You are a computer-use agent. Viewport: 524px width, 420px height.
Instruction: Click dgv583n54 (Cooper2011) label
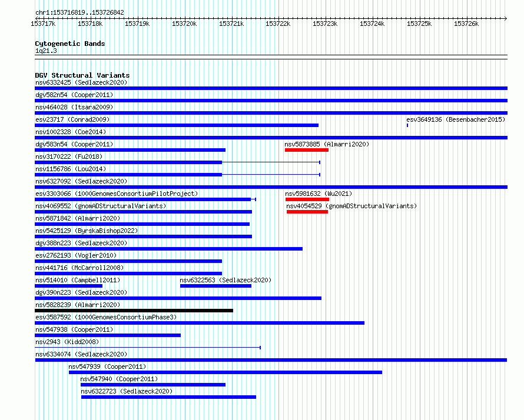(x=74, y=144)
